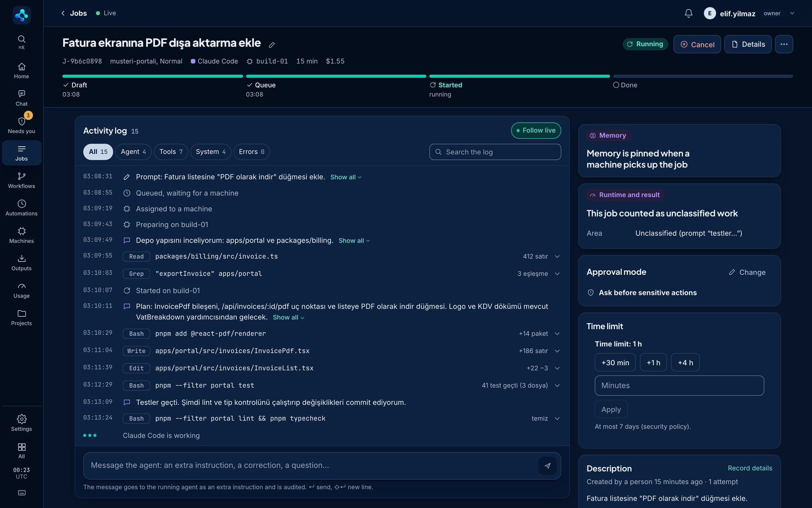812x508 pixels.
Task: Expand the pnpm portal test row chevron
Action: point(557,386)
